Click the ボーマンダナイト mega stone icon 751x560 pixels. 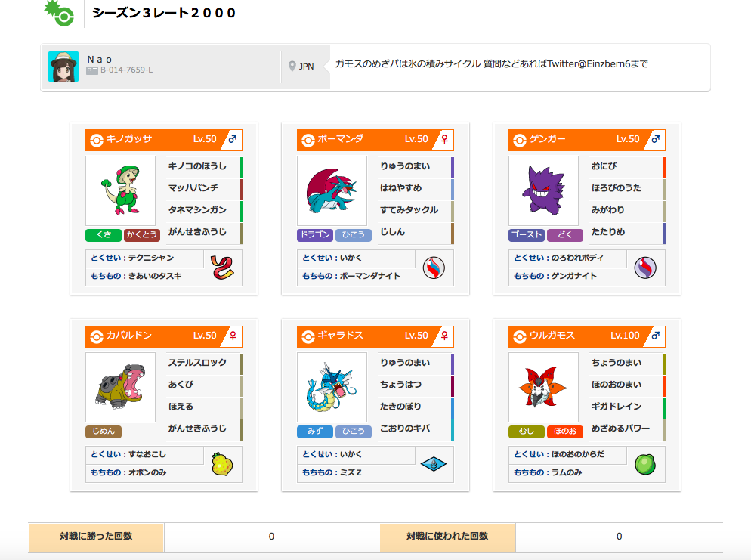click(434, 268)
